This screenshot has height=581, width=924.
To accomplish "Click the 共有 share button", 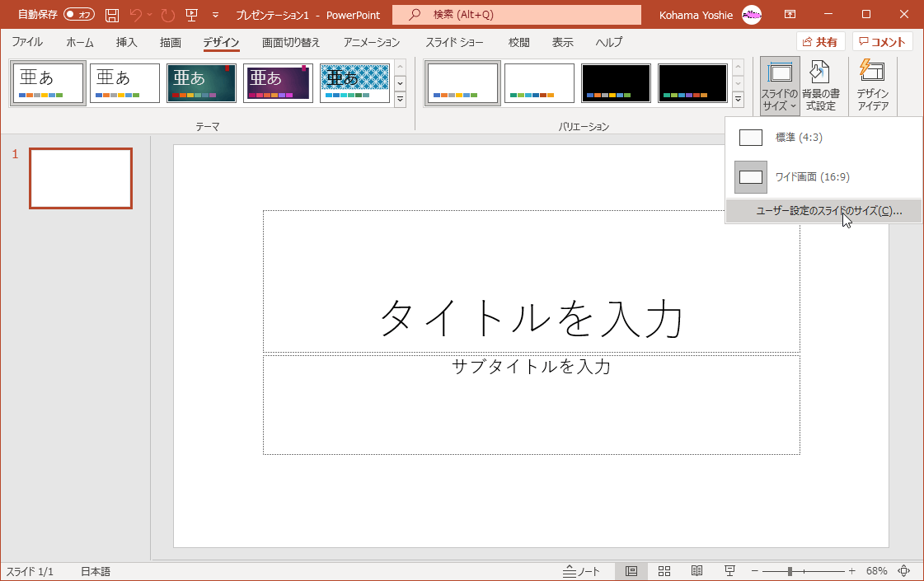I will coord(820,42).
